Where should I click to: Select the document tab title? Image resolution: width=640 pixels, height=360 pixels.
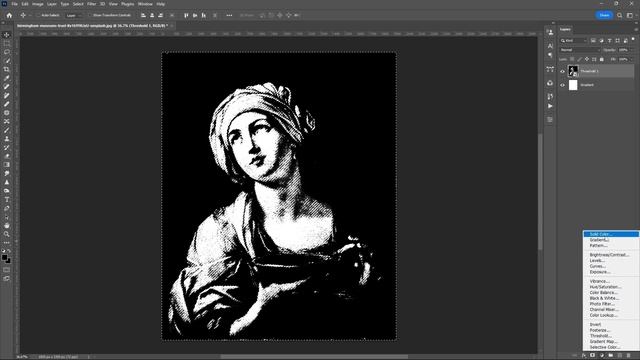(92, 26)
